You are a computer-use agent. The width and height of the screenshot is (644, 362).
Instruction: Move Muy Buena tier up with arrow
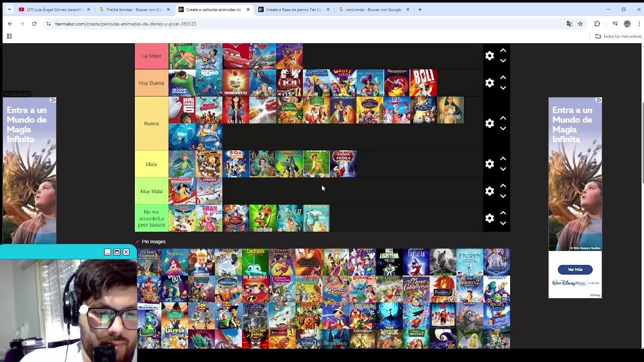(x=503, y=78)
